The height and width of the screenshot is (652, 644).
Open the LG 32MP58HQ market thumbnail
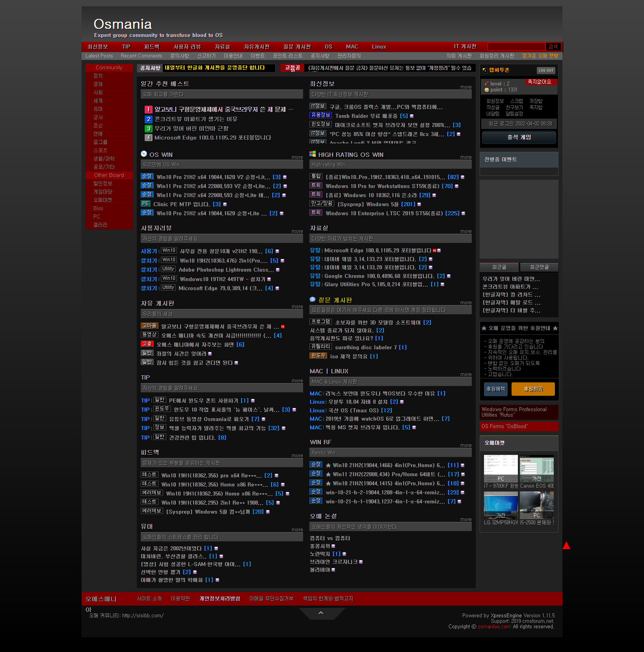[x=501, y=505]
